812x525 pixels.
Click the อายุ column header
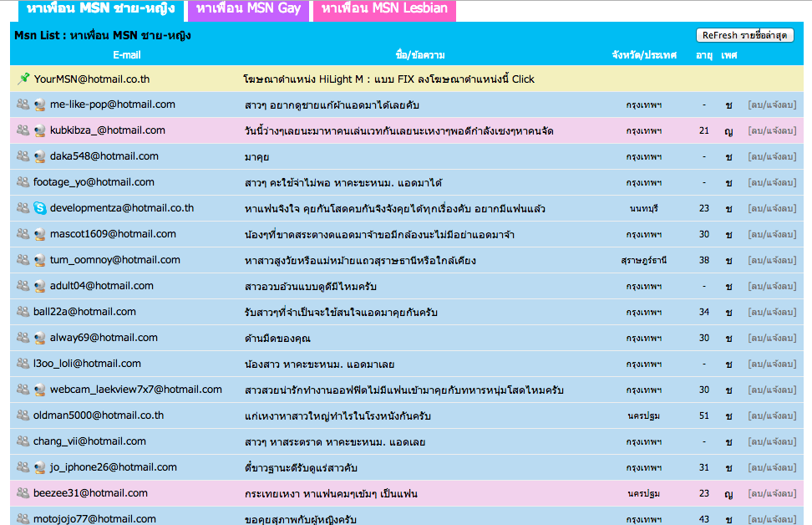703,55
